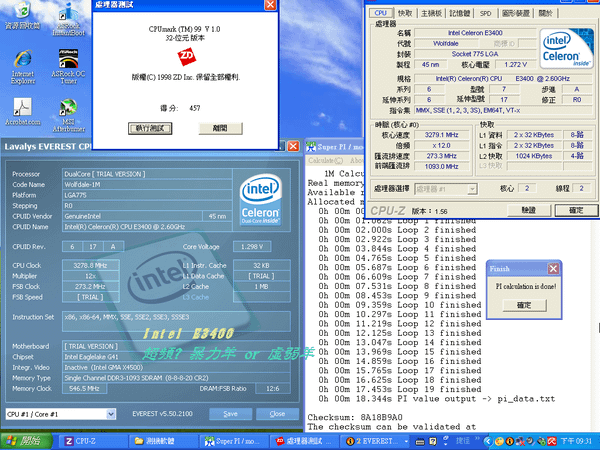The image size is (600, 450).
Task: Click the Intel Celeron logo in CPU-Z
Action: tap(566, 48)
